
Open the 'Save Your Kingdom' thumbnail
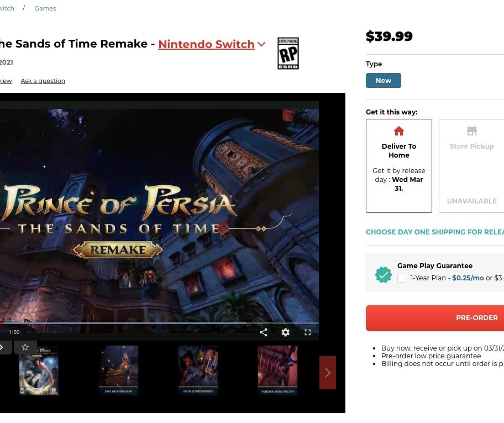tap(119, 370)
